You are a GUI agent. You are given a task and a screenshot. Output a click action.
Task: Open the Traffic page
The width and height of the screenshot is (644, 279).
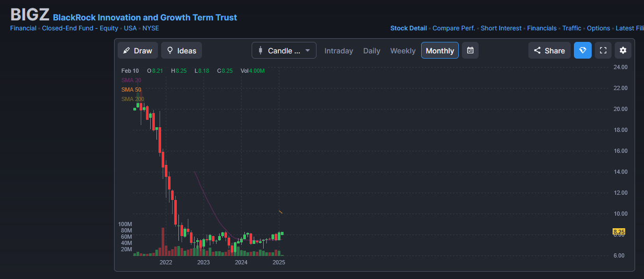572,28
